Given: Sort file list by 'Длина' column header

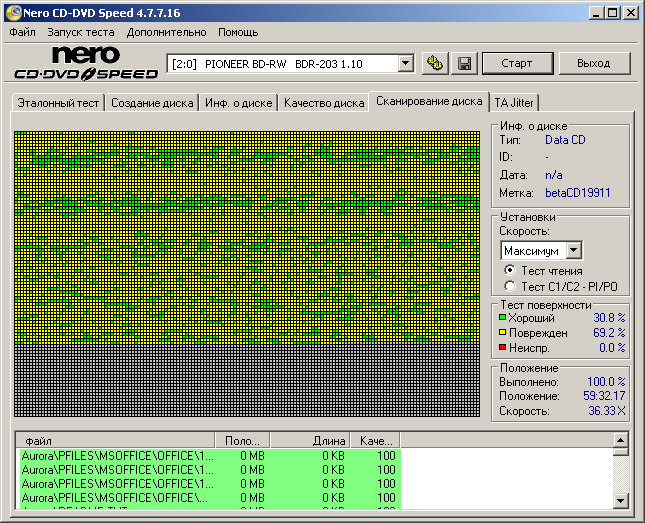Looking at the screenshot, I should (310, 440).
